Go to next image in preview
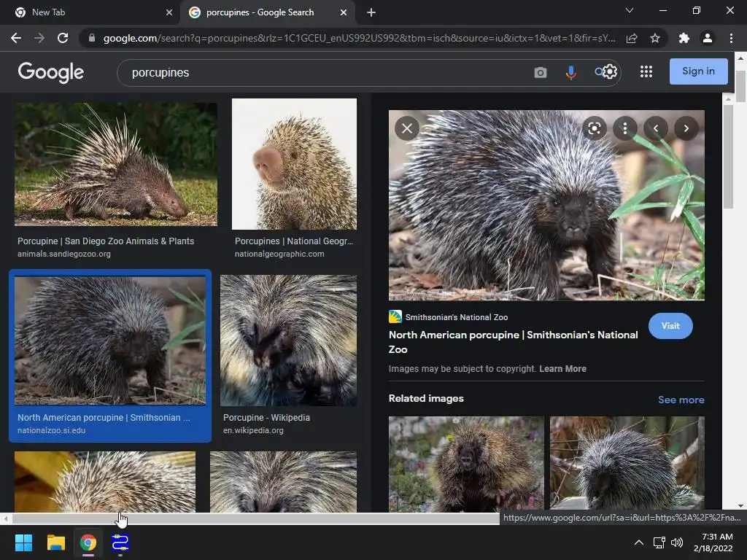This screenshot has width=747, height=560. pos(686,129)
